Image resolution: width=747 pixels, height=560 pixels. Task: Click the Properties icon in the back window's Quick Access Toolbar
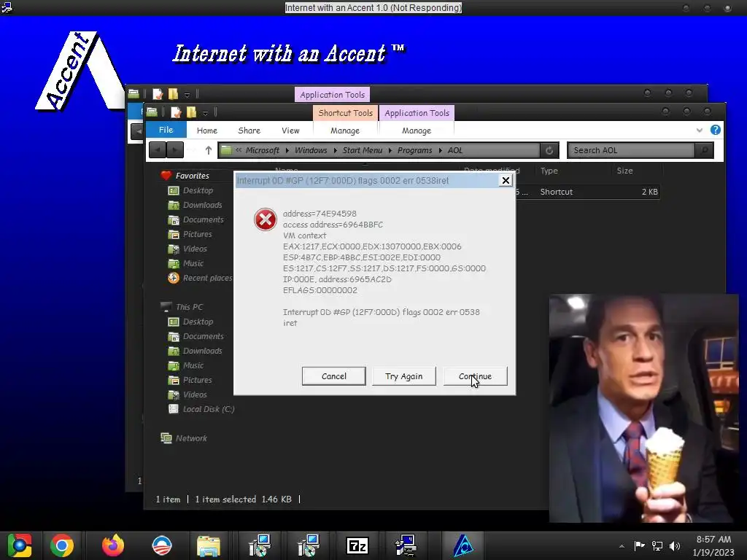click(x=158, y=94)
